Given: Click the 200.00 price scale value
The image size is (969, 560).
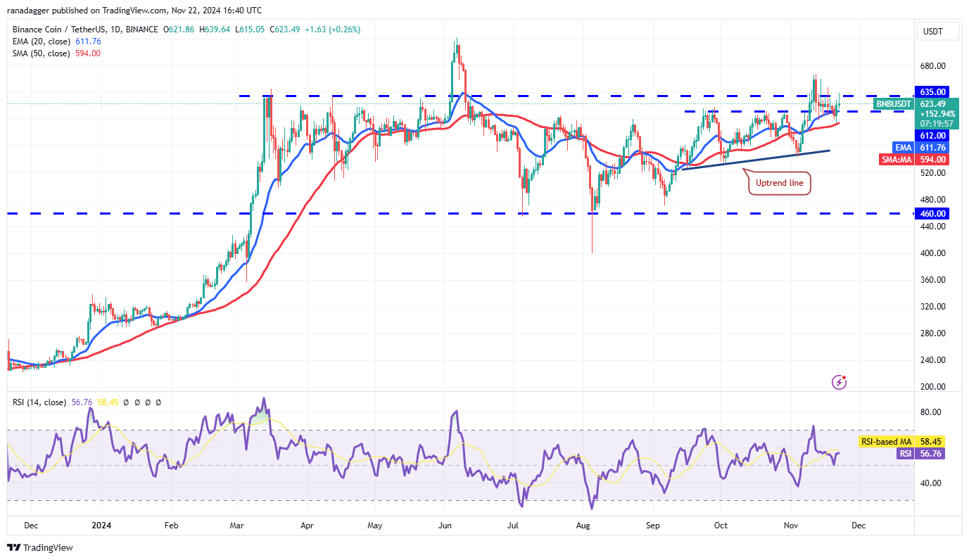Looking at the screenshot, I should point(932,387).
